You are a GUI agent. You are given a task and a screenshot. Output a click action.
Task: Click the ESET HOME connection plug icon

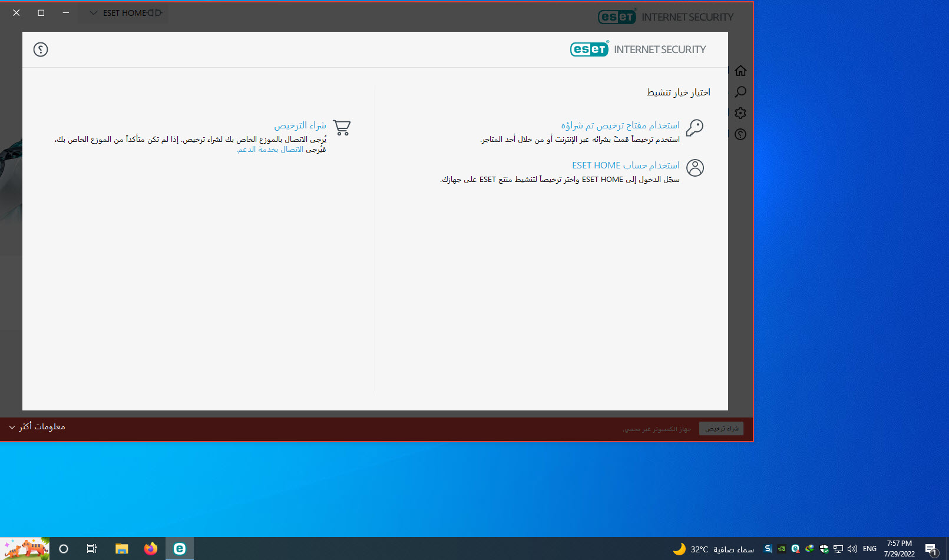(x=154, y=13)
